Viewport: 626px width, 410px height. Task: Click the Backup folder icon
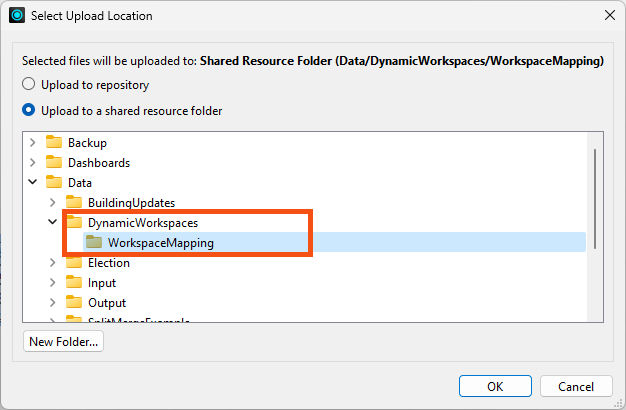click(x=54, y=143)
